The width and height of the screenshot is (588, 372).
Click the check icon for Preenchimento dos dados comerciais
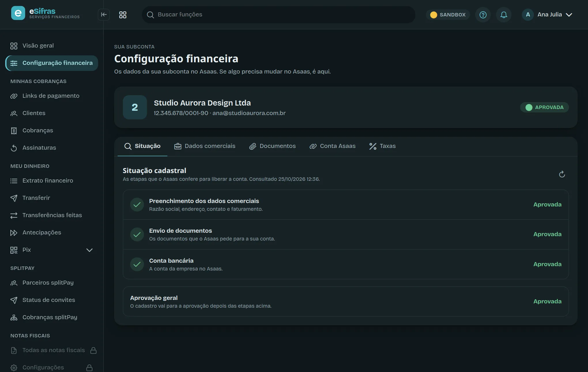pos(137,205)
